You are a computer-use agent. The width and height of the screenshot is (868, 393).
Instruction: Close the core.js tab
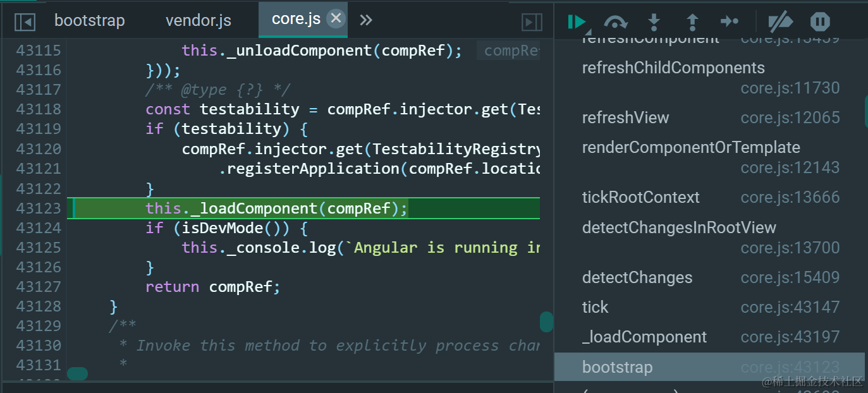click(336, 19)
